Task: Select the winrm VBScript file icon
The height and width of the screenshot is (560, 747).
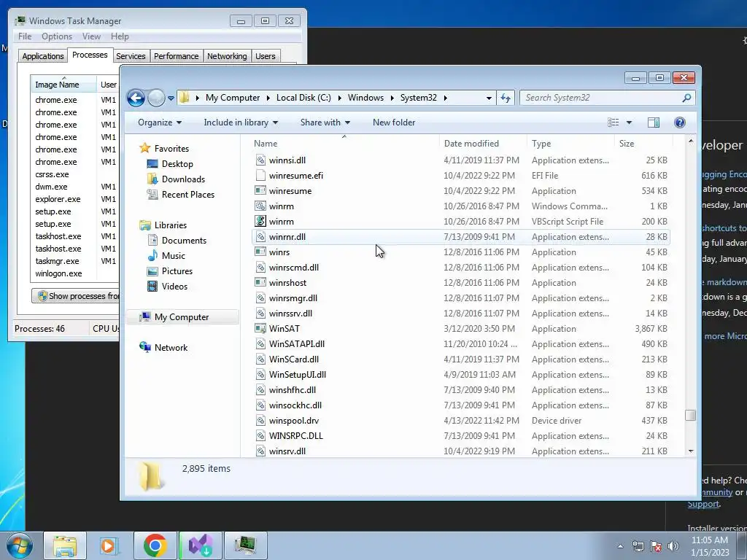Action: point(260,222)
